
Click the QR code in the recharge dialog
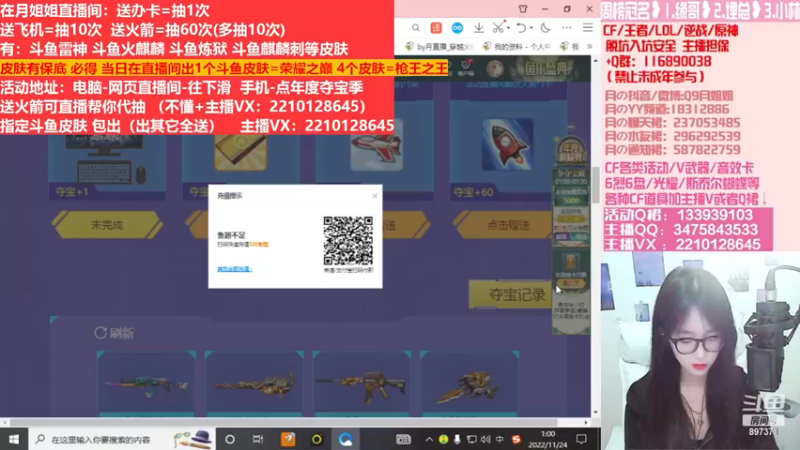348,240
